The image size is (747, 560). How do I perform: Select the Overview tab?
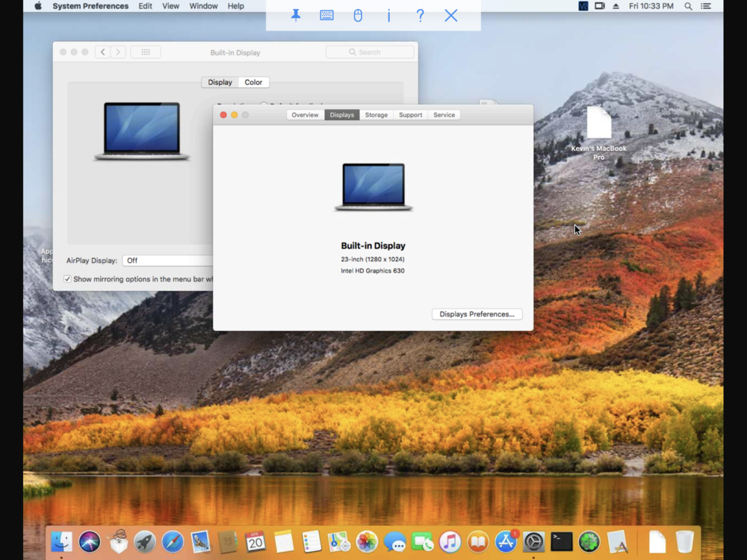pyautogui.click(x=305, y=115)
